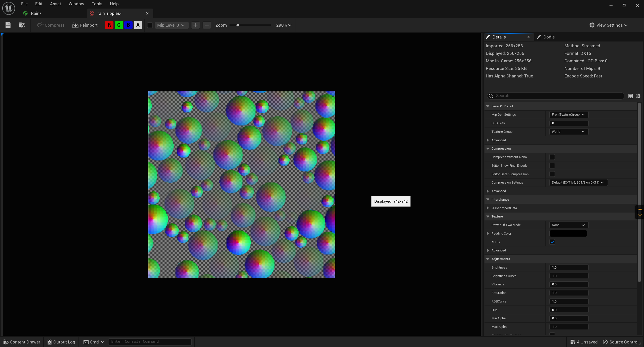
Task: Open Mip Gen Settings dropdown
Action: click(569, 115)
